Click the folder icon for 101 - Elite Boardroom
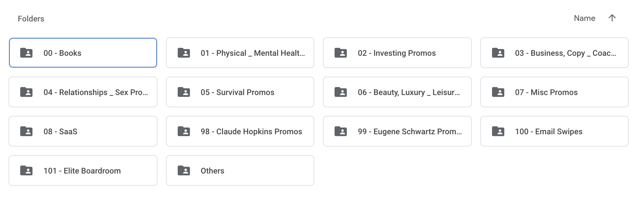The height and width of the screenshot is (206, 644). 26,170
